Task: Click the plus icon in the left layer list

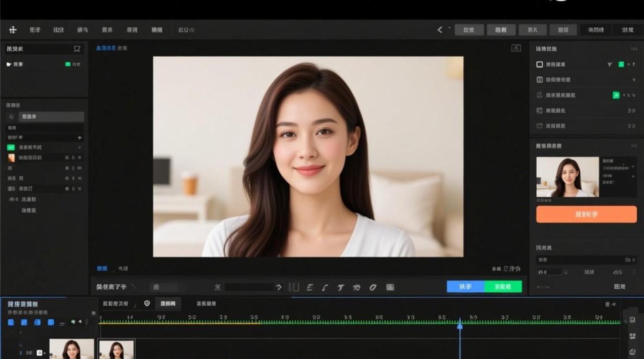Action: pyautogui.click(x=80, y=138)
